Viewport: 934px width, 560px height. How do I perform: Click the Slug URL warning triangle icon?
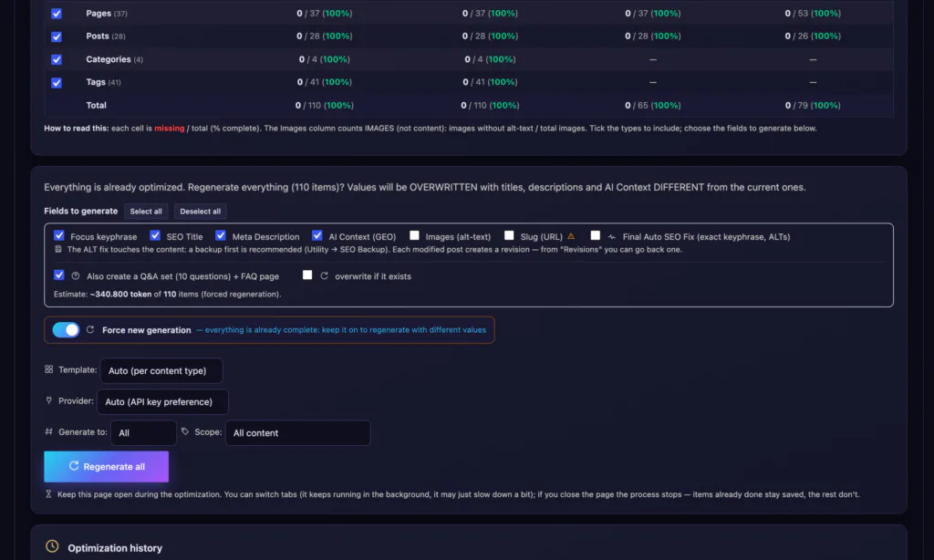[x=571, y=236]
